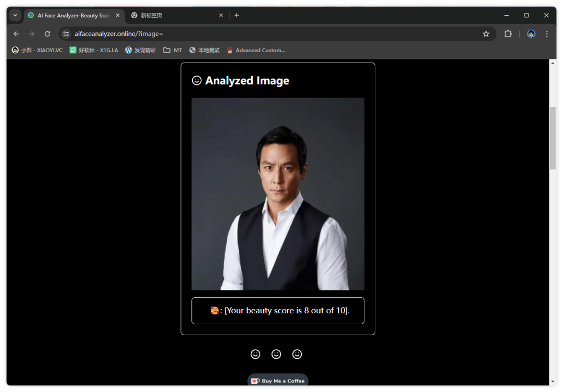
Task: Click the first smiley below the card
Action: click(x=255, y=354)
